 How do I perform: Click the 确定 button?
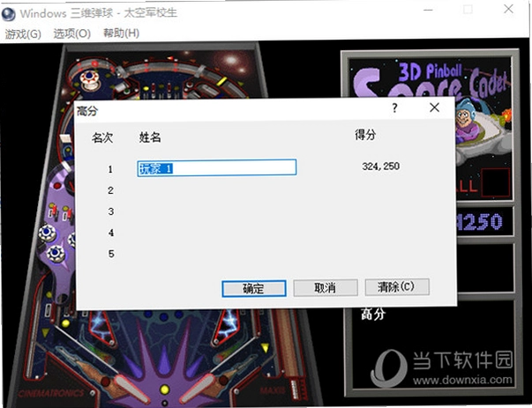point(254,288)
